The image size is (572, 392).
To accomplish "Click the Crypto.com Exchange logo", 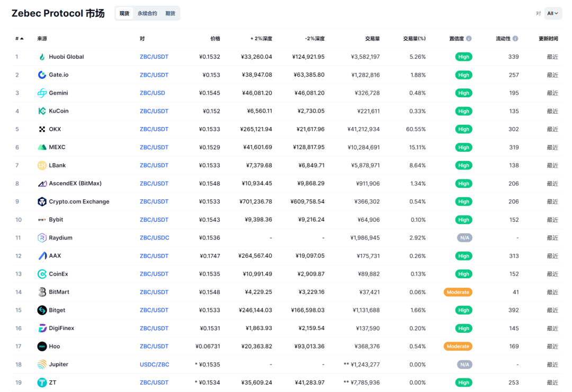I will [42, 202].
